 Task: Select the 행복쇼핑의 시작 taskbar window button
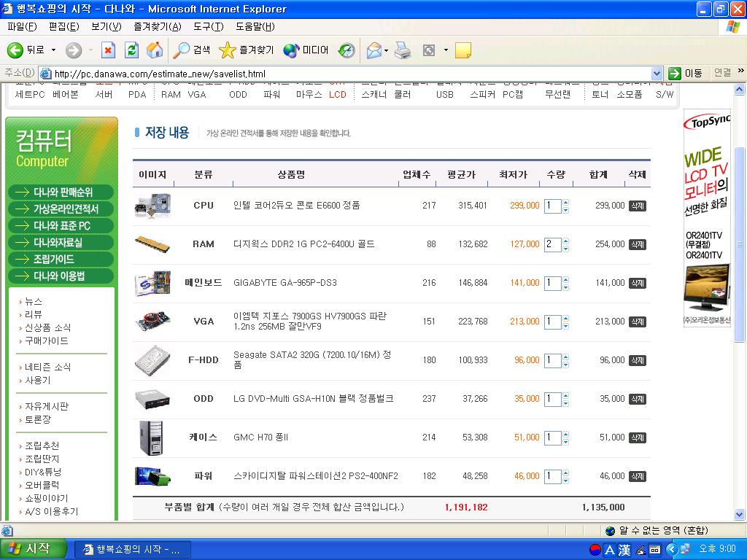133,550
